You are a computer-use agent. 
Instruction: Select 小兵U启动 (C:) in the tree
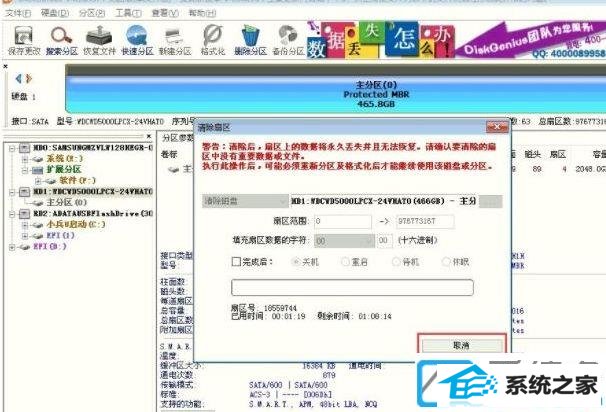tap(76, 224)
